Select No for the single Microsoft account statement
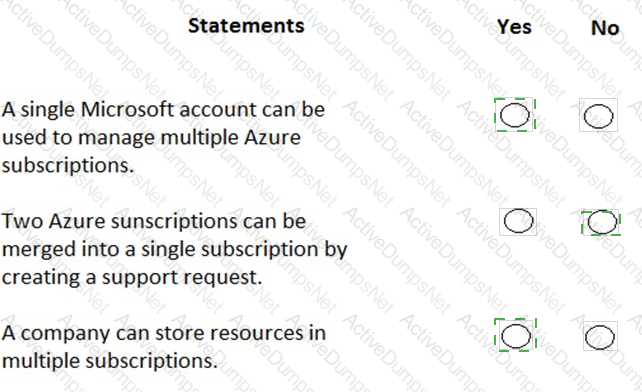The image size is (642, 392). (598, 116)
